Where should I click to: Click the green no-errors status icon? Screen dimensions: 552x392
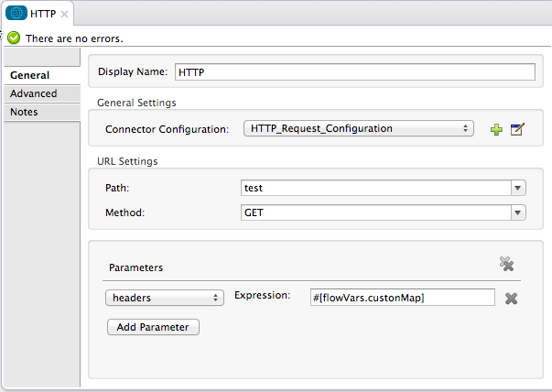[x=14, y=38]
